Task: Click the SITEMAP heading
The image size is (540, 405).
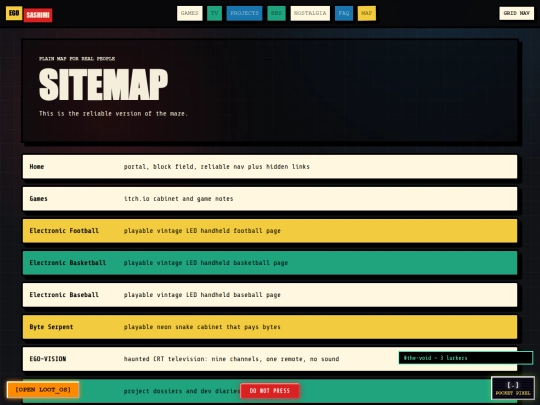Action: (x=103, y=85)
